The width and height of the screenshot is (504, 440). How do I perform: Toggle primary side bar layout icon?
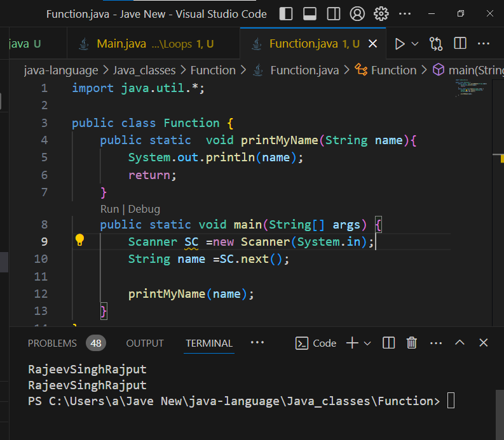[286, 14]
